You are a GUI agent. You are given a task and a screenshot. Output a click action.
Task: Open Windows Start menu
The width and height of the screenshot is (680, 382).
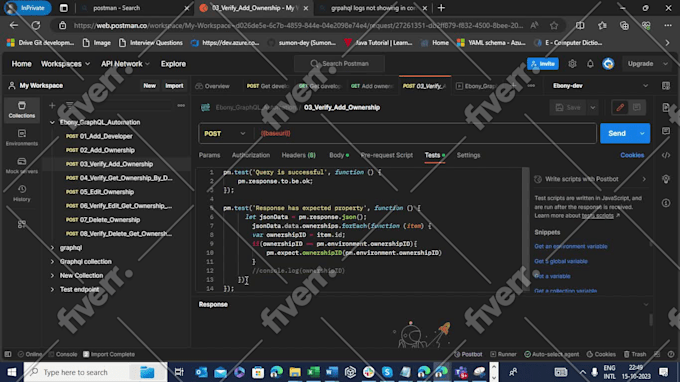12,372
